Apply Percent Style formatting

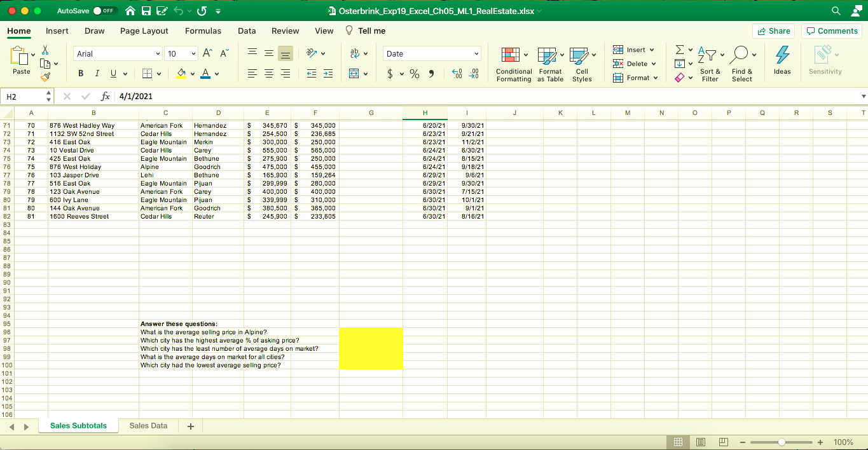coord(414,74)
